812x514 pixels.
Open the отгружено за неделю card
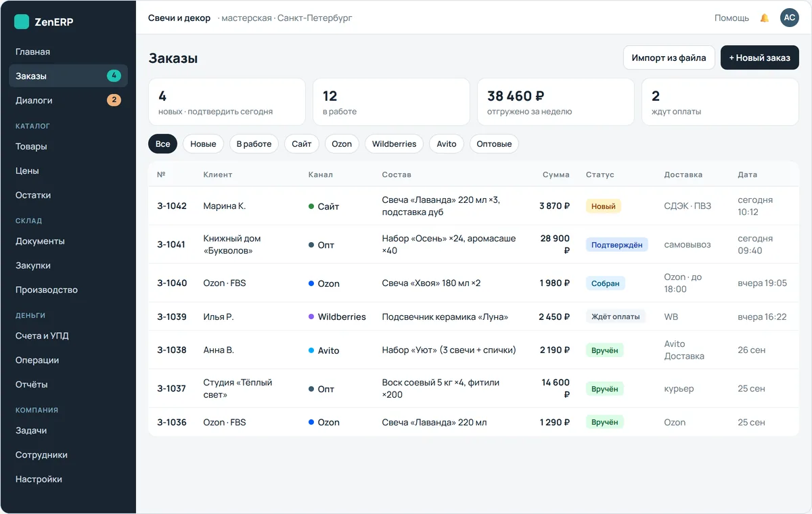pos(556,101)
